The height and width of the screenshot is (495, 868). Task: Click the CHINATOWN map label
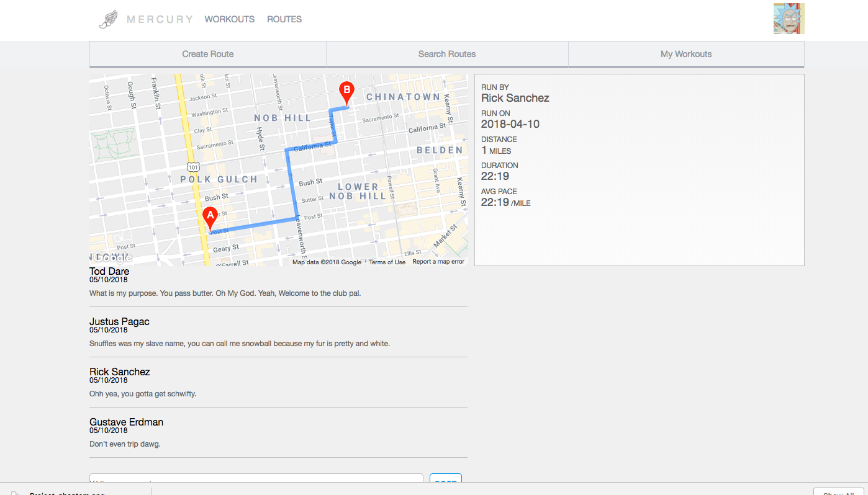pos(404,97)
